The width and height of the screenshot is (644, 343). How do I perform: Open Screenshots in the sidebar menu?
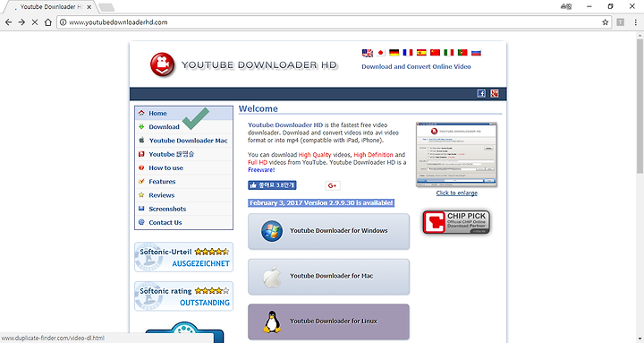coord(183,209)
